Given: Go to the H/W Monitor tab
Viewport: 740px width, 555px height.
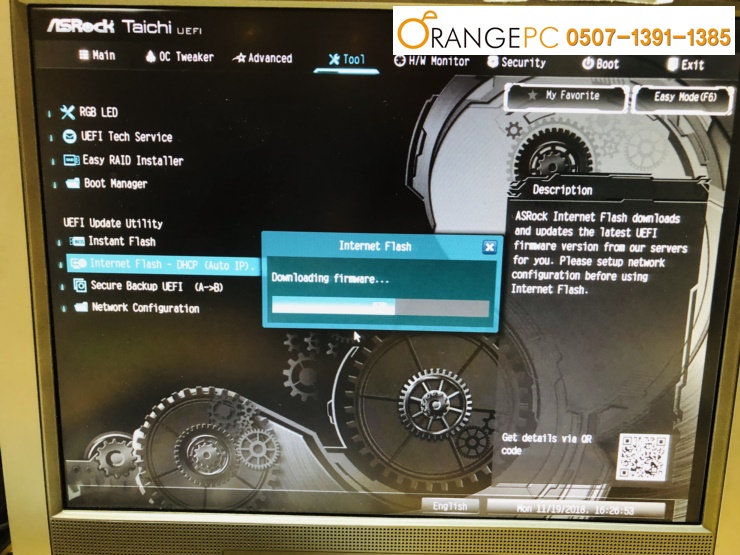Looking at the screenshot, I should point(432,61).
